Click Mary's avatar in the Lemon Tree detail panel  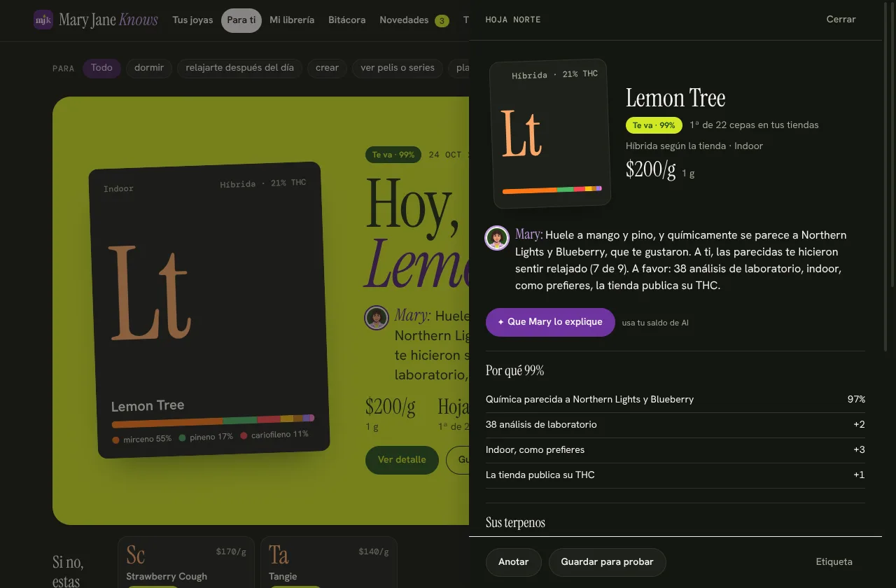pos(497,238)
